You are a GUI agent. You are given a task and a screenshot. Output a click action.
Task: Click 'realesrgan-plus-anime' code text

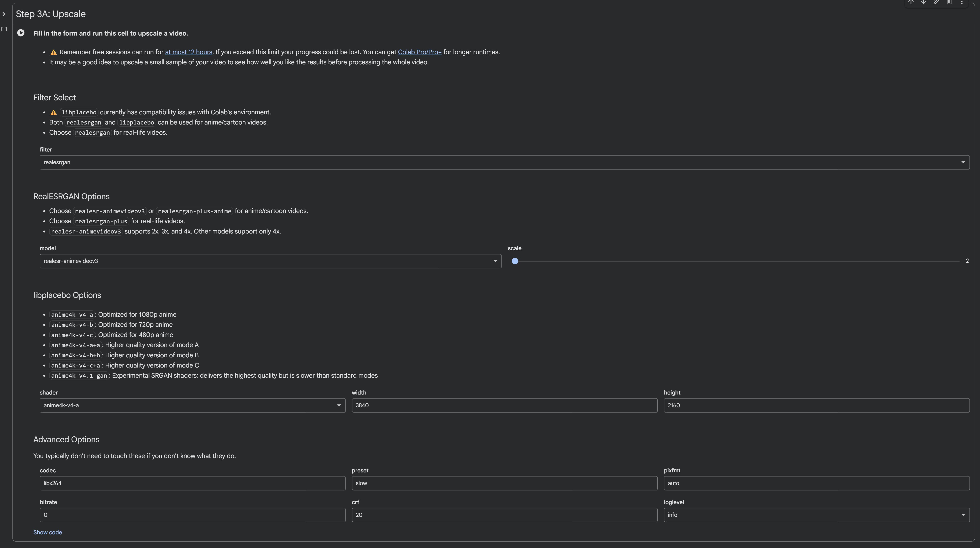coord(194,211)
